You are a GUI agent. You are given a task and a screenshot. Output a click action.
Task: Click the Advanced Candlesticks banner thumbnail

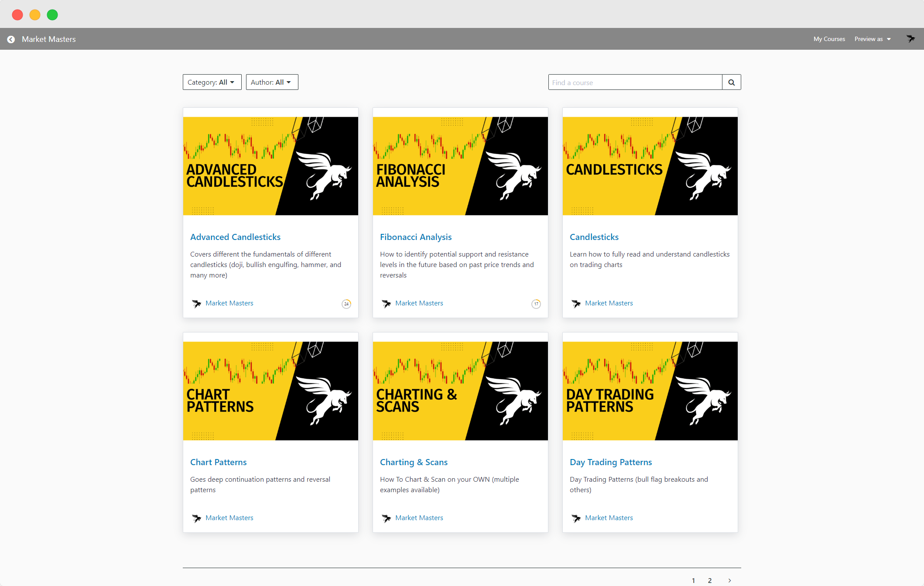(270, 166)
